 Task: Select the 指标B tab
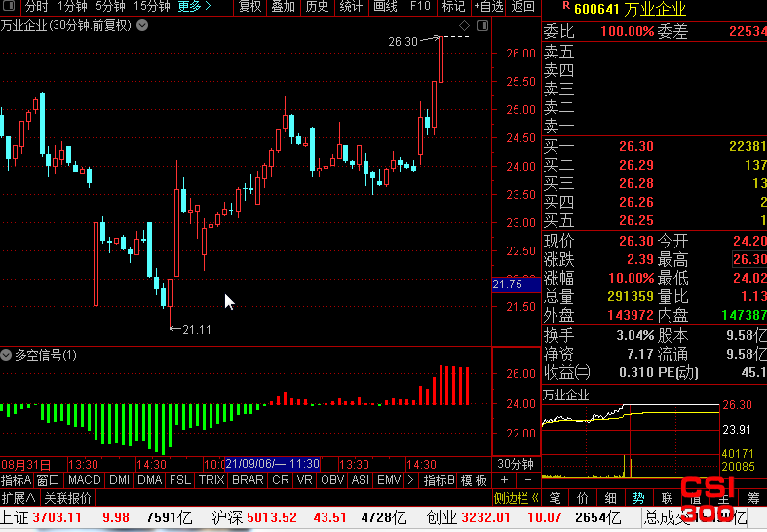(x=439, y=480)
